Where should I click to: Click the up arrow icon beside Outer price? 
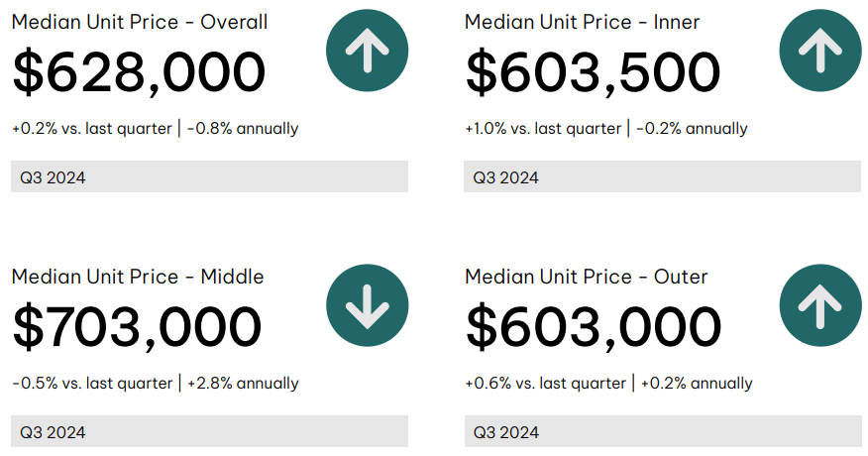point(820,305)
